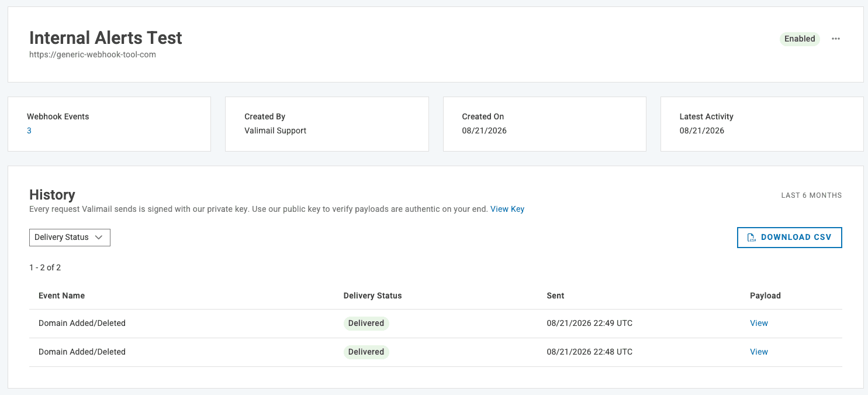
Task: Click the Created By card label
Action: tap(265, 116)
